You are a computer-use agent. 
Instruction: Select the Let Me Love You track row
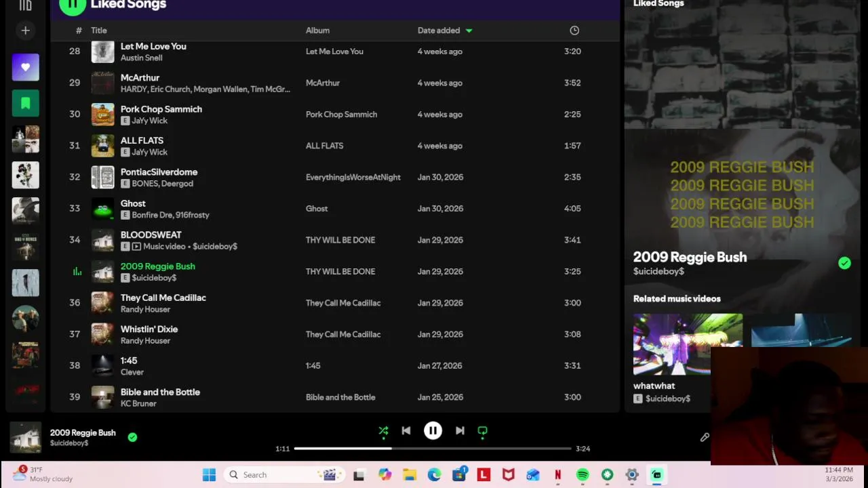pyautogui.click(x=335, y=52)
